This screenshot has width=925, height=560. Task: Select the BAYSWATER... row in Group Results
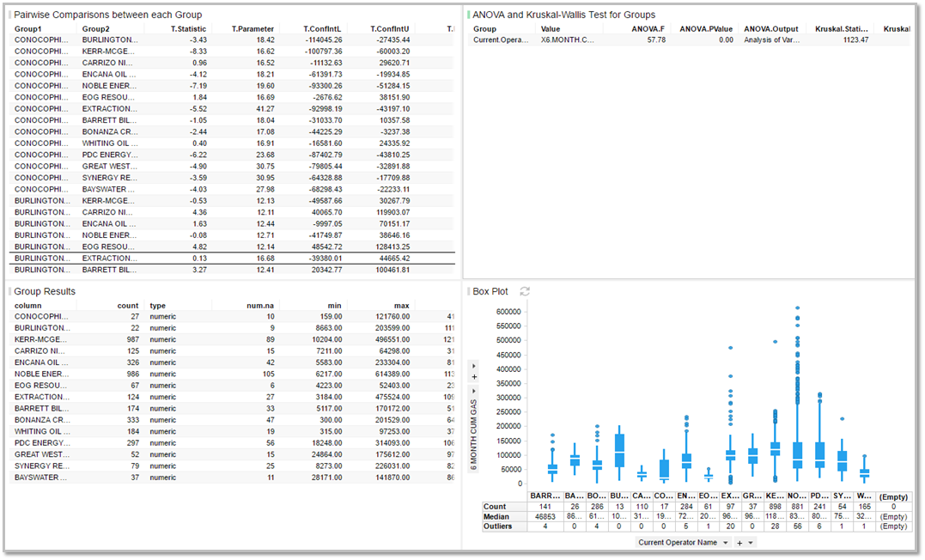tap(232, 478)
